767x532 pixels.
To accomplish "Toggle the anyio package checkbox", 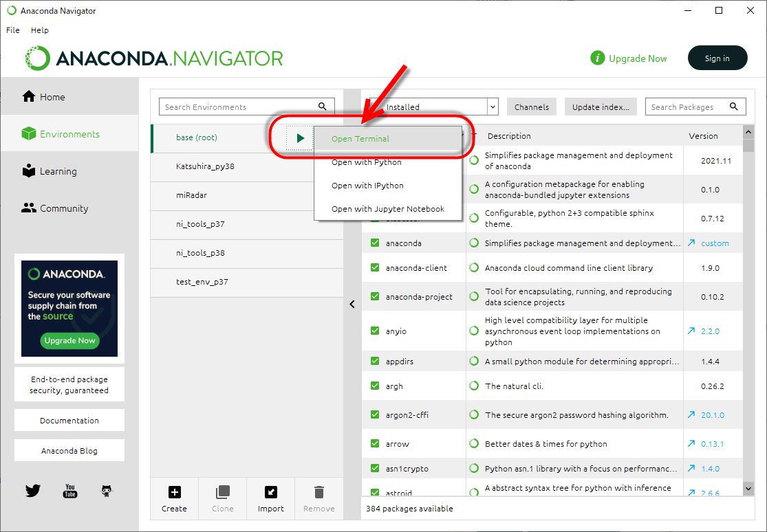I will point(375,331).
